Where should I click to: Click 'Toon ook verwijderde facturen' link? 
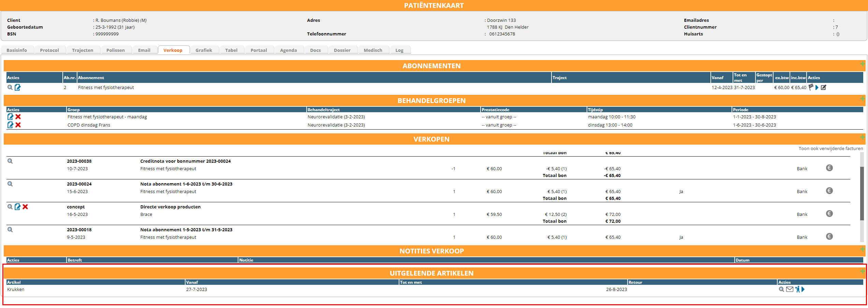[830, 148]
